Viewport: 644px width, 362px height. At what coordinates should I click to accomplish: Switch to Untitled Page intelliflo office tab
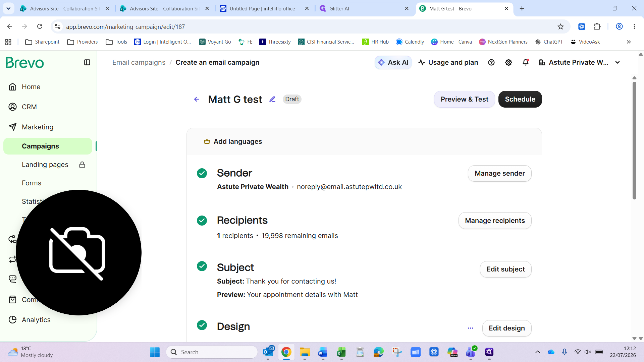point(264,8)
